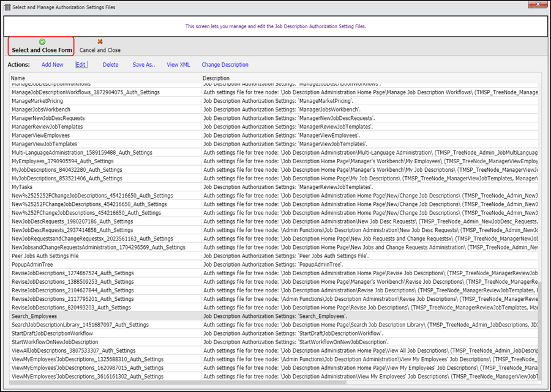Select MyEmployees_3790905594_Auth_Settings row
The height and width of the screenshot is (392, 551).
click(x=274, y=161)
